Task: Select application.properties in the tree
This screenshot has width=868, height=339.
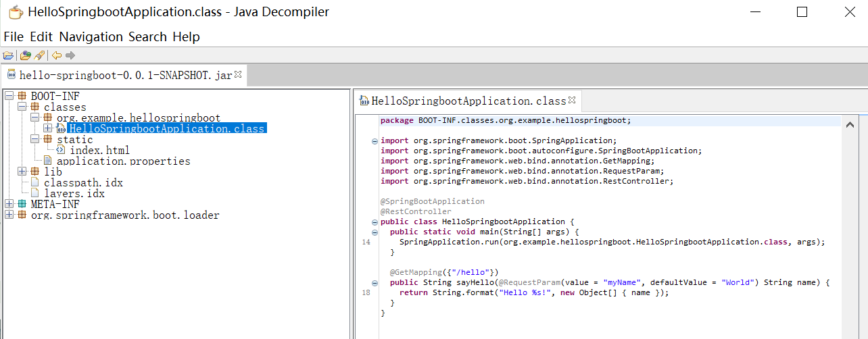Action: [x=124, y=161]
